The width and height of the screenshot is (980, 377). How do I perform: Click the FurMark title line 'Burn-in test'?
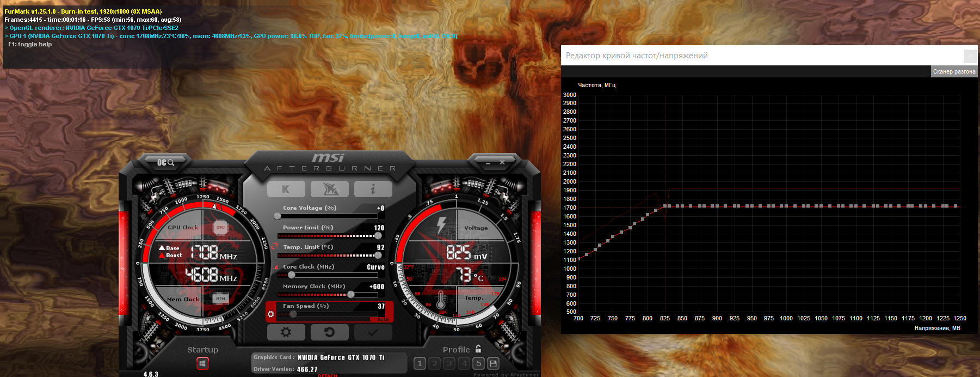click(83, 11)
